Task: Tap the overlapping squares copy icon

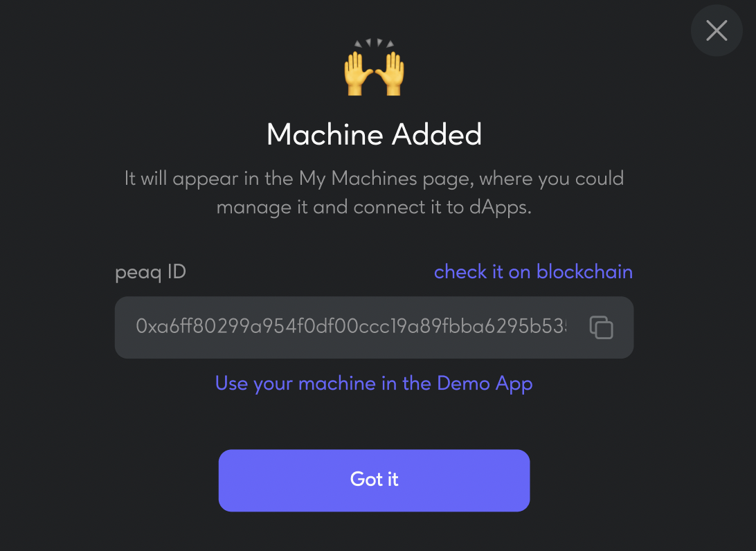Action: (601, 327)
